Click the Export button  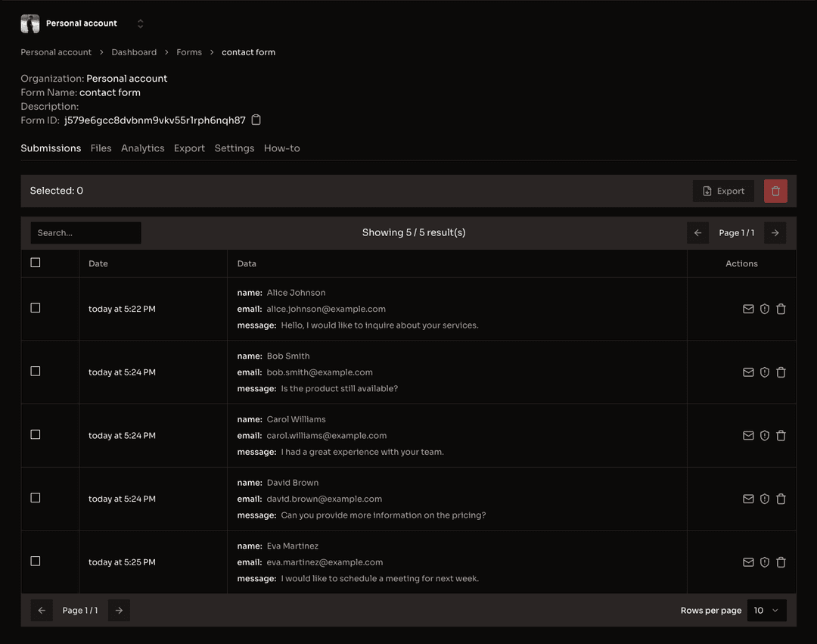tap(723, 191)
